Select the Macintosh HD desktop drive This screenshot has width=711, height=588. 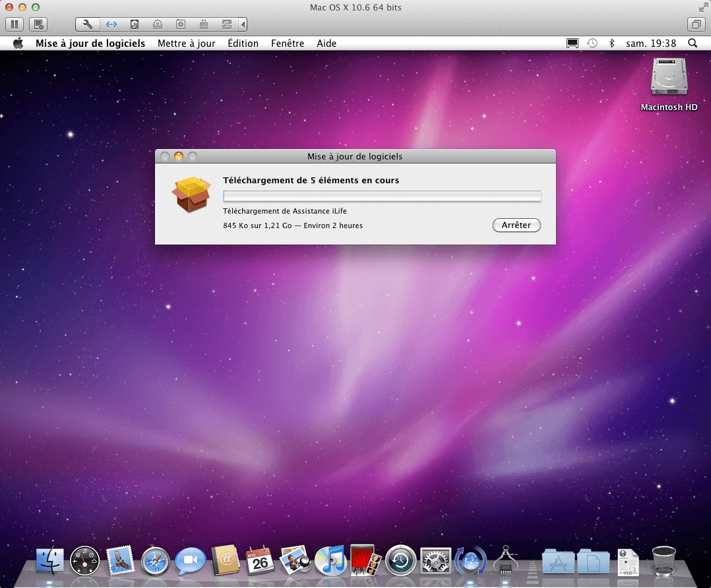[669, 84]
